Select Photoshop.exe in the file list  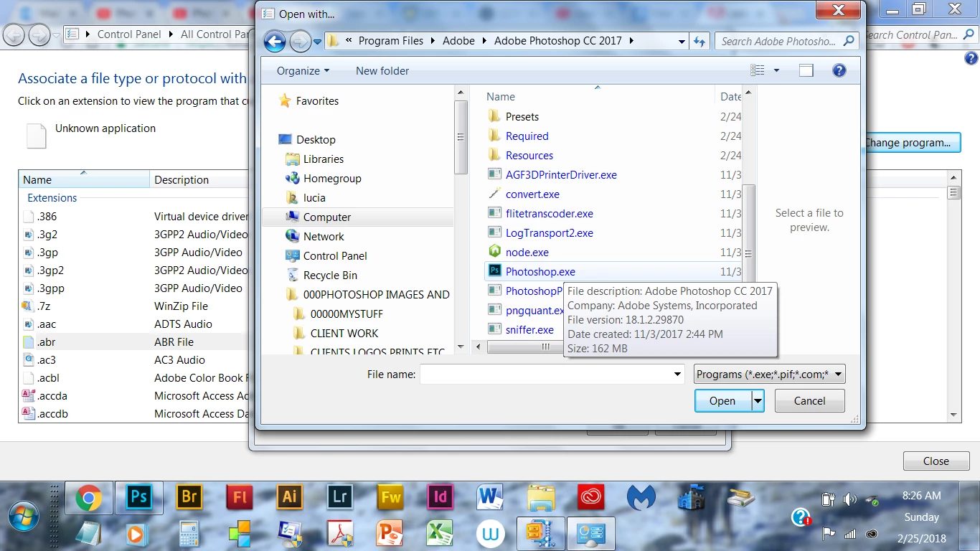(x=540, y=272)
